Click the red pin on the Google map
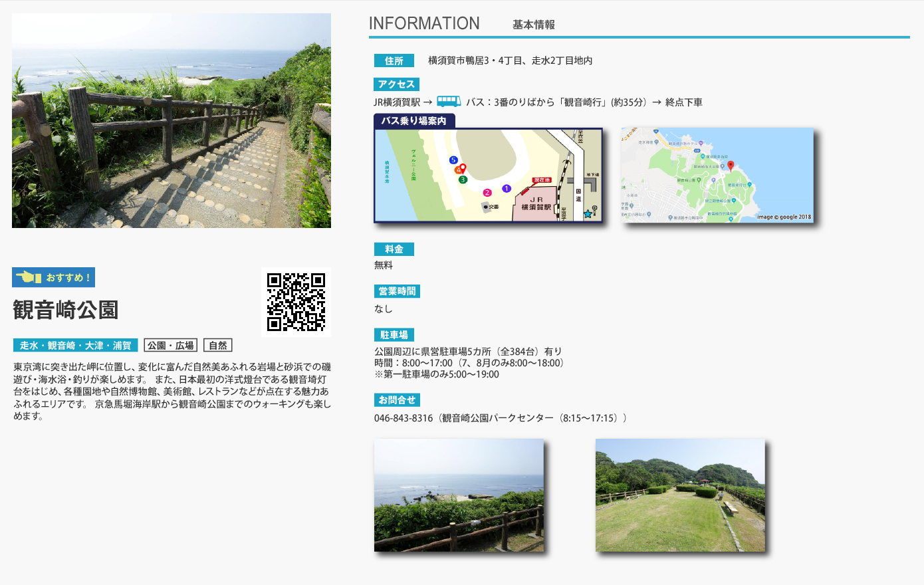 (731, 166)
